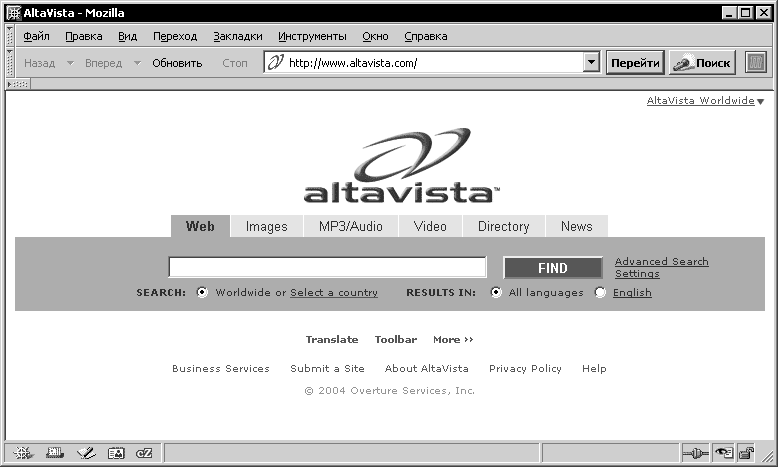Select Worldwide search radio button
The width and height of the screenshot is (778, 467).
[x=202, y=292]
